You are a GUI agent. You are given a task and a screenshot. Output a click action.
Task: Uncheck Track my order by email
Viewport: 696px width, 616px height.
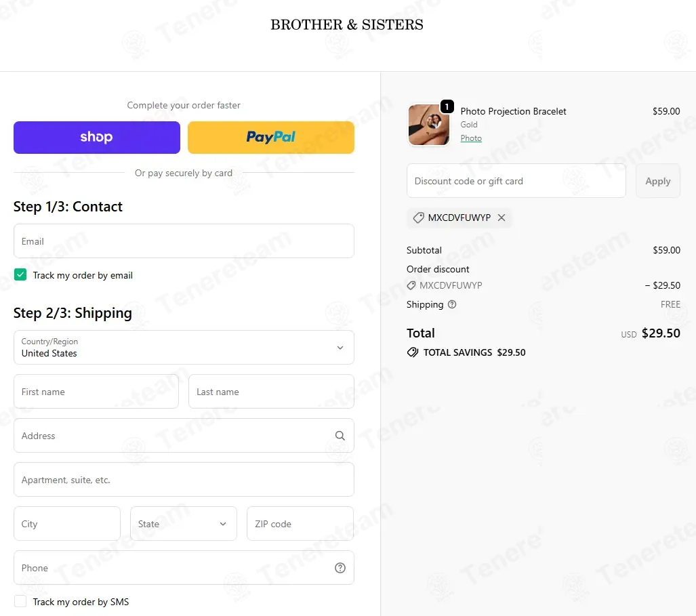pyautogui.click(x=20, y=274)
